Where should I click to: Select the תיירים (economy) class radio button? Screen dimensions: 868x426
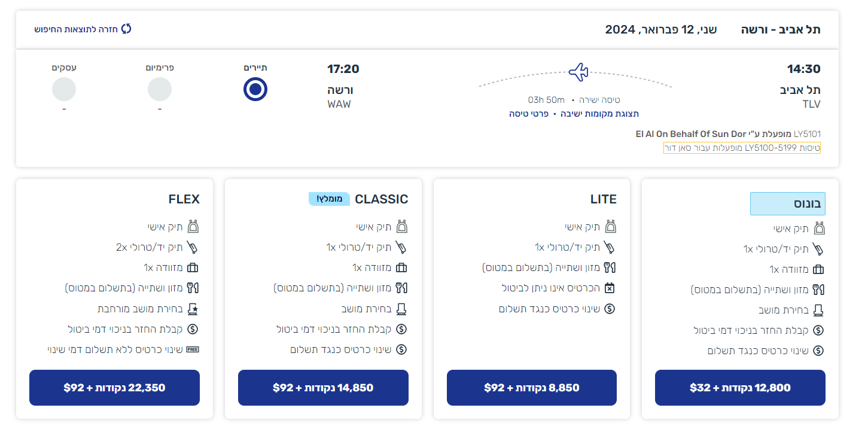255,89
